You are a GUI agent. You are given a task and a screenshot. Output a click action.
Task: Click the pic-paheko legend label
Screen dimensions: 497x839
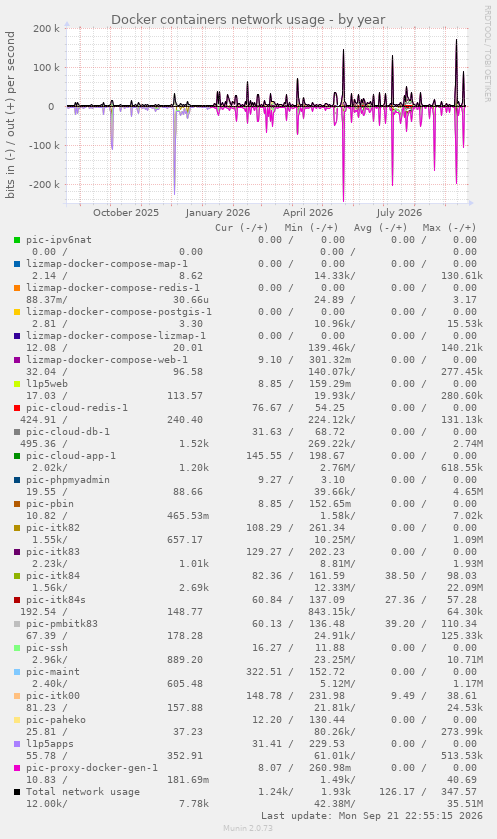56,720
